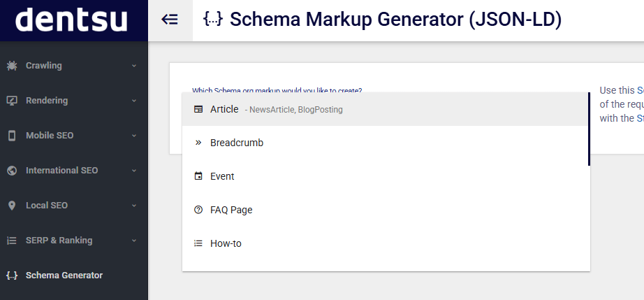Open the Rendering sidebar section
Viewport: 644px width, 300px height.
pos(74,100)
